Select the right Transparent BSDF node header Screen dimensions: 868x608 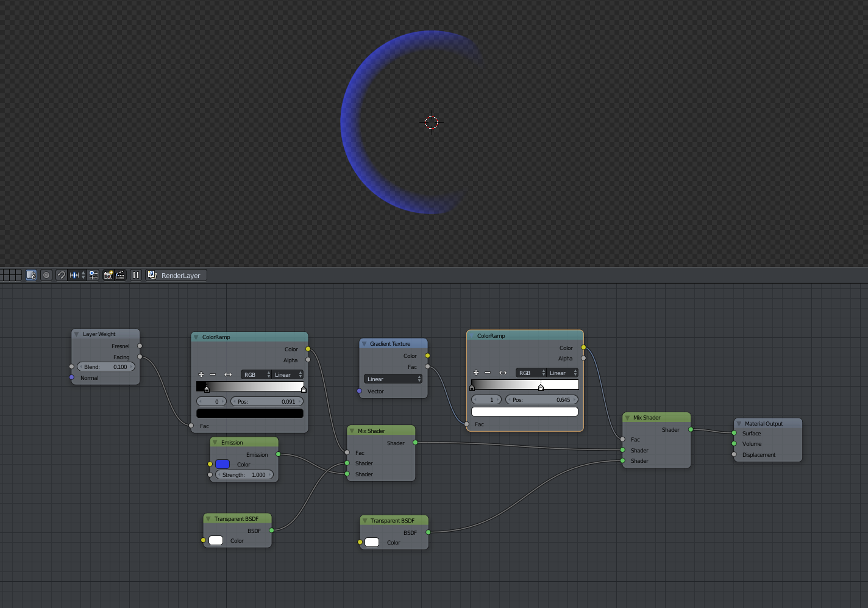pos(394,521)
